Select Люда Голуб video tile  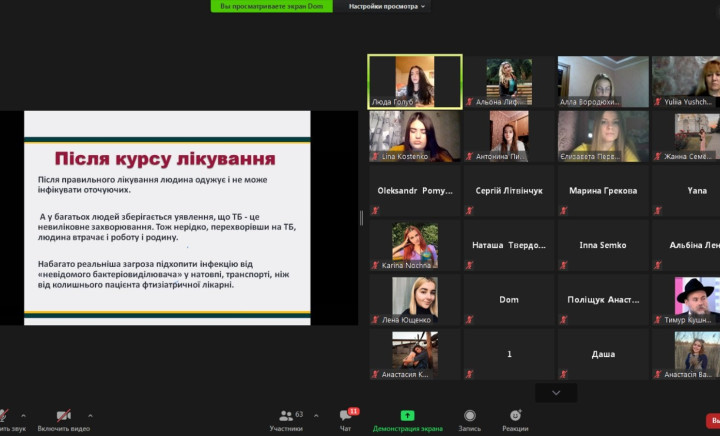point(415,82)
